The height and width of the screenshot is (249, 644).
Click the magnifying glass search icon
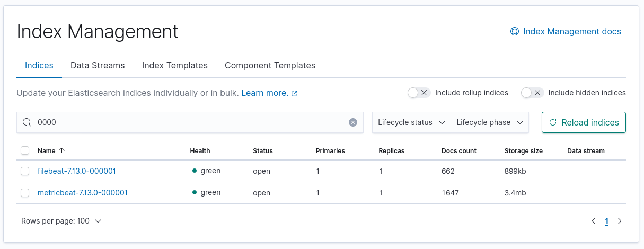point(27,122)
